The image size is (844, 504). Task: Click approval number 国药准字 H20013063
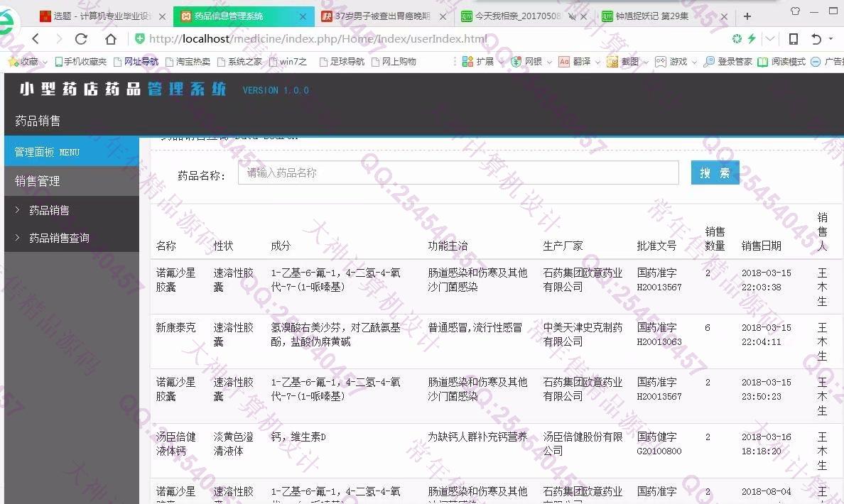pos(659,334)
